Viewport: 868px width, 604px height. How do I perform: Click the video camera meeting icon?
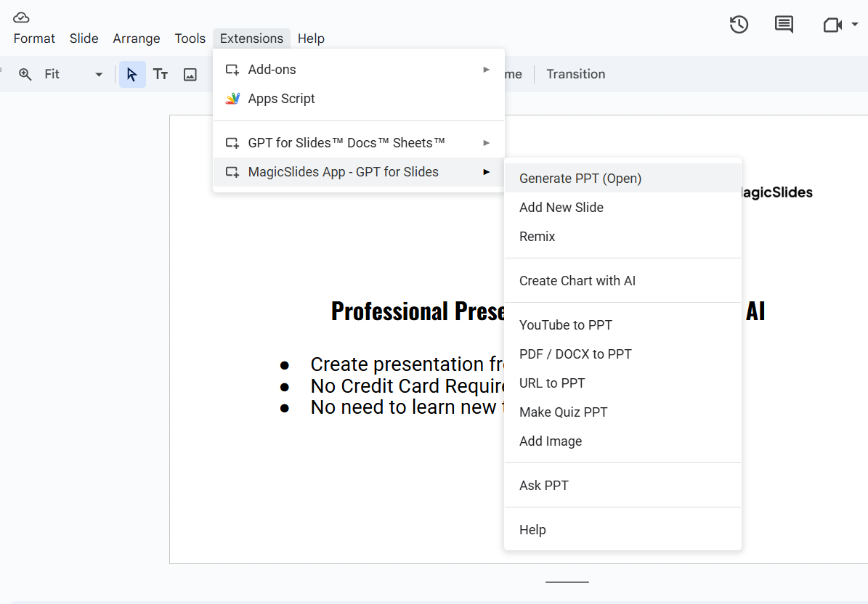click(x=832, y=25)
